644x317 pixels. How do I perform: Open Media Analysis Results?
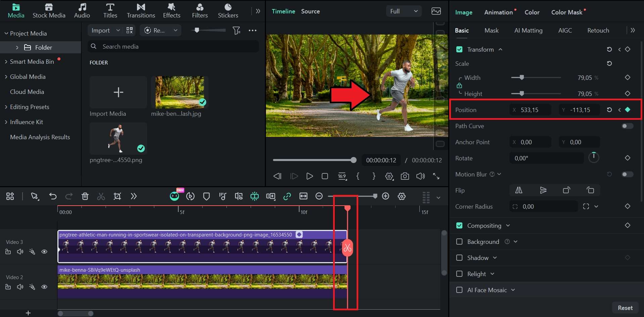click(40, 137)
